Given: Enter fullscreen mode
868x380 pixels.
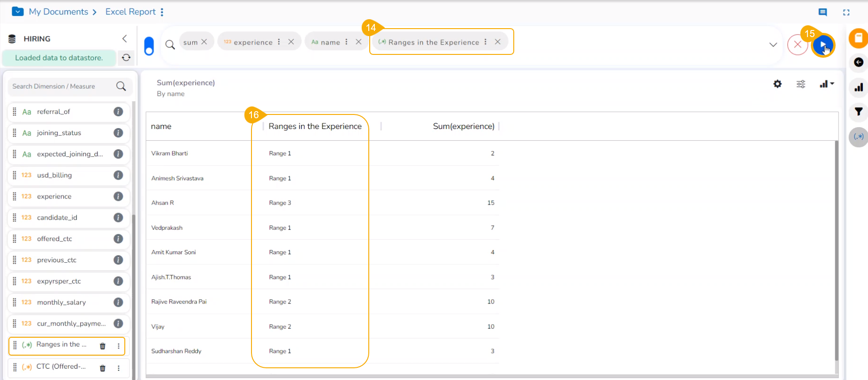Looking at the screenshot, I should [846, 13].
